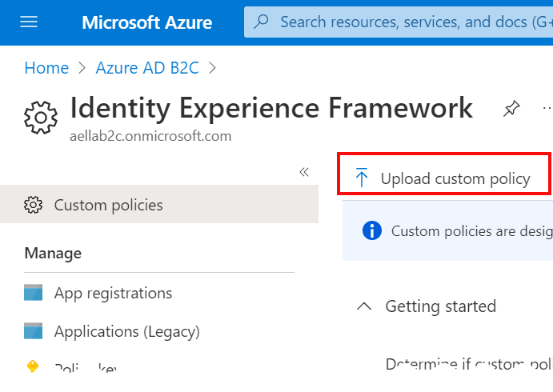
Task: Open App registrations from Manage section
Action: 113,293
